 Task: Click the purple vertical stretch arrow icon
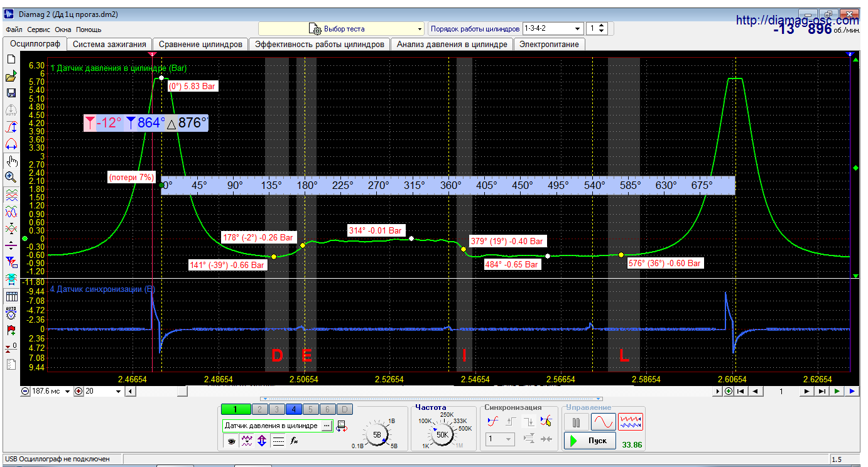(263, 441)
